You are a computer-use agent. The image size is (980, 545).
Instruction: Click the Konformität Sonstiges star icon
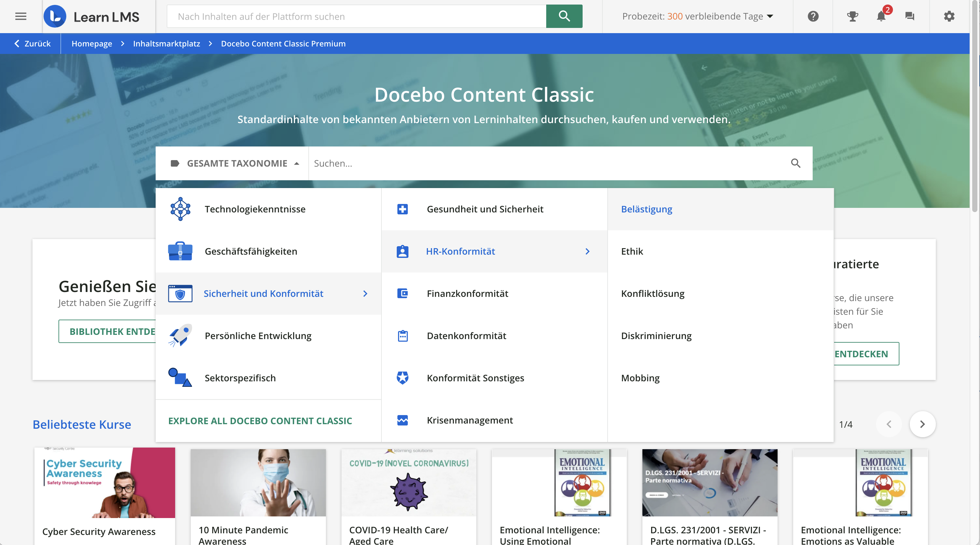(x=403, y=378)
